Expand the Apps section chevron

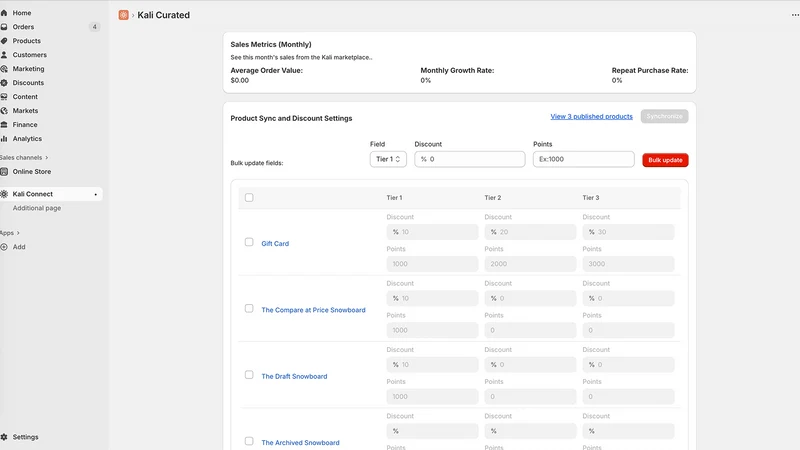point(18,233)
